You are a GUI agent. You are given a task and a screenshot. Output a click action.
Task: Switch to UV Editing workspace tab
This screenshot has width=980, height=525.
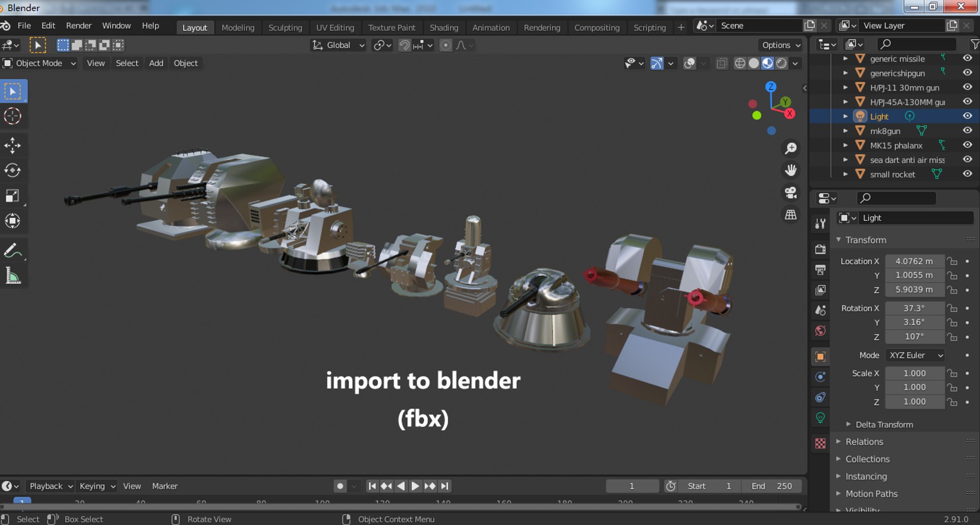(335, 28)
